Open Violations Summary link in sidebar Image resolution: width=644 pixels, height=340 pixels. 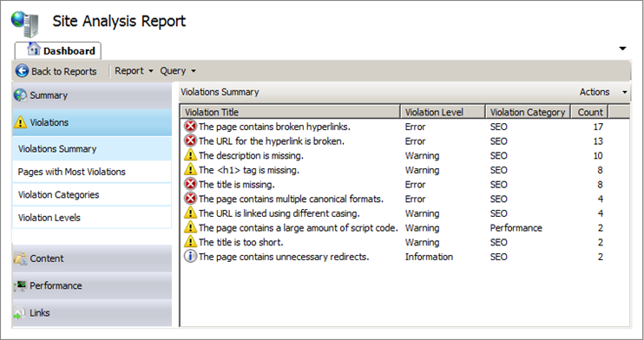[92, 148]
